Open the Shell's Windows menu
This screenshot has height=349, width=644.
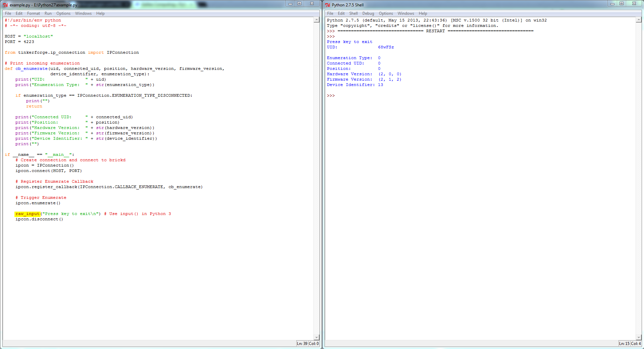[x=406, y=13]
